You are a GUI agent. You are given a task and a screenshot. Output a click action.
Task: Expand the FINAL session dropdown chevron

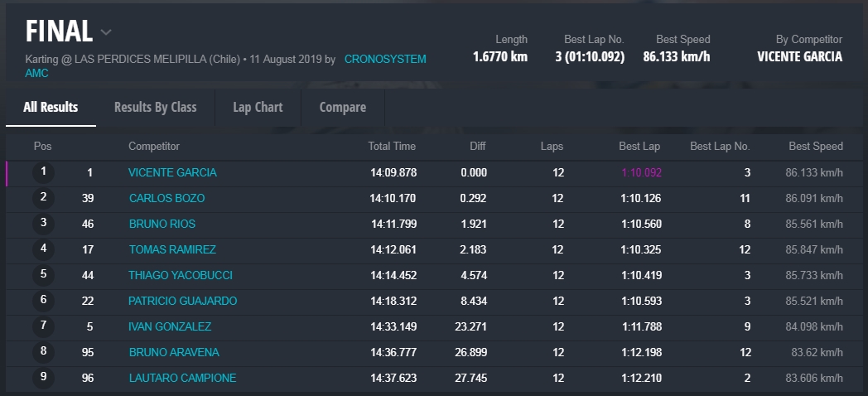pos(106,32)
